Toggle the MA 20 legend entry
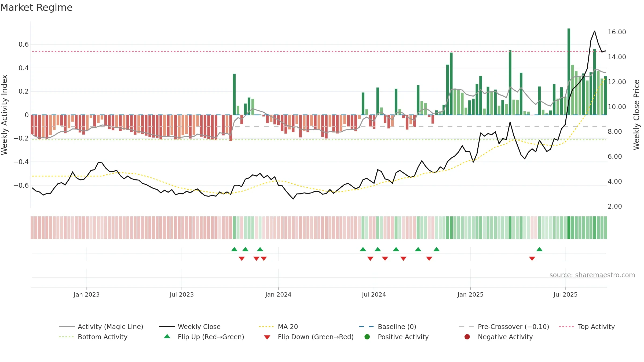Image resolution: width=644 pixels, height=362 pixels. pos(279,327)
